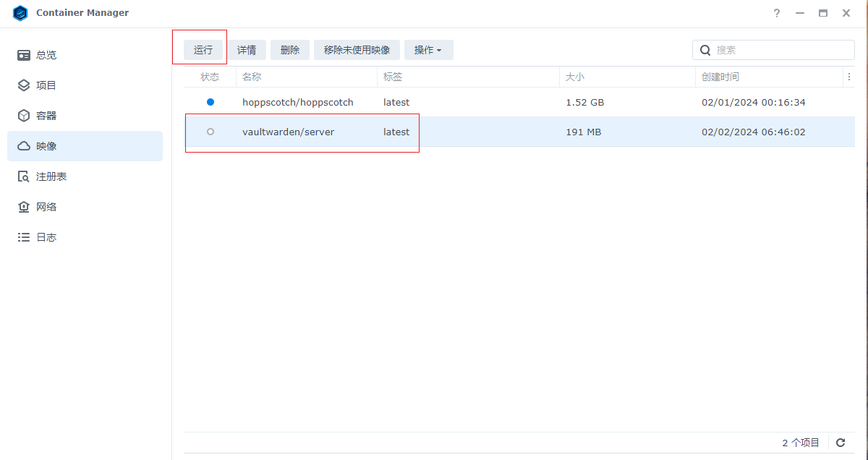The height and width of the screenshot is (460, 868).
Task: Click the 运行 button
Action: click(x=203, y=50)
